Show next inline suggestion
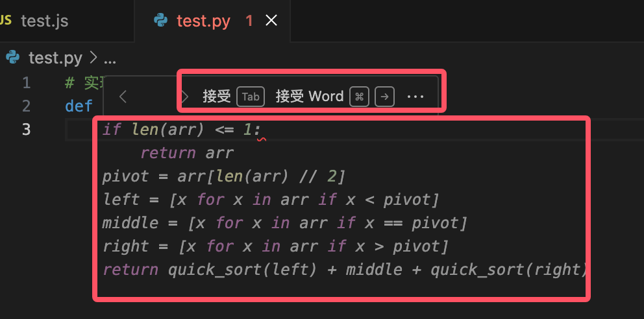This screenshot has width=644, height=319. coord(185,97)
